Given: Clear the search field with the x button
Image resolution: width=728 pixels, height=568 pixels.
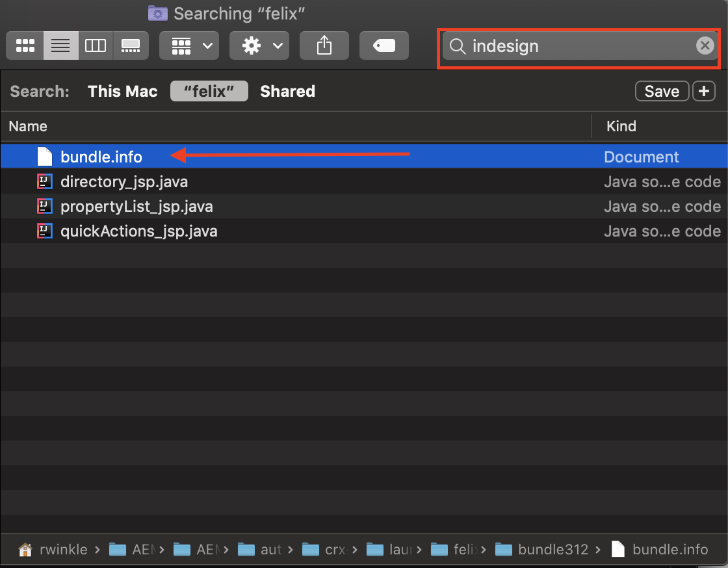Looking at the screenshot, I should (705, 45).
